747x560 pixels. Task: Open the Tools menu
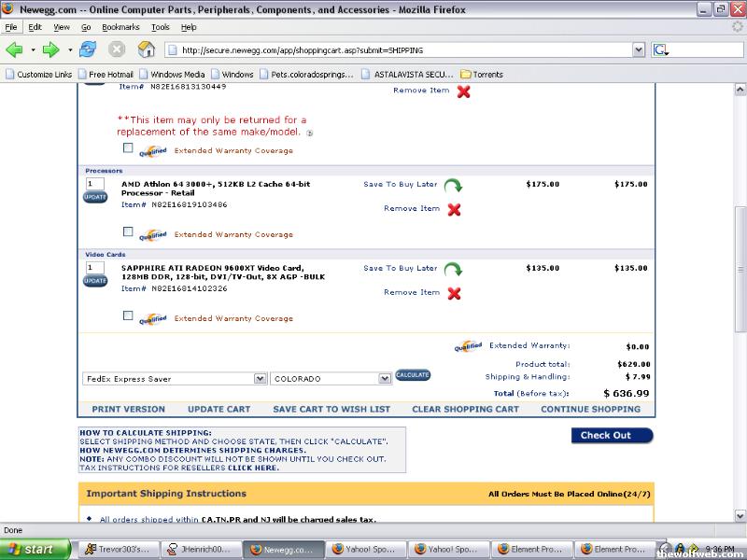161,27
